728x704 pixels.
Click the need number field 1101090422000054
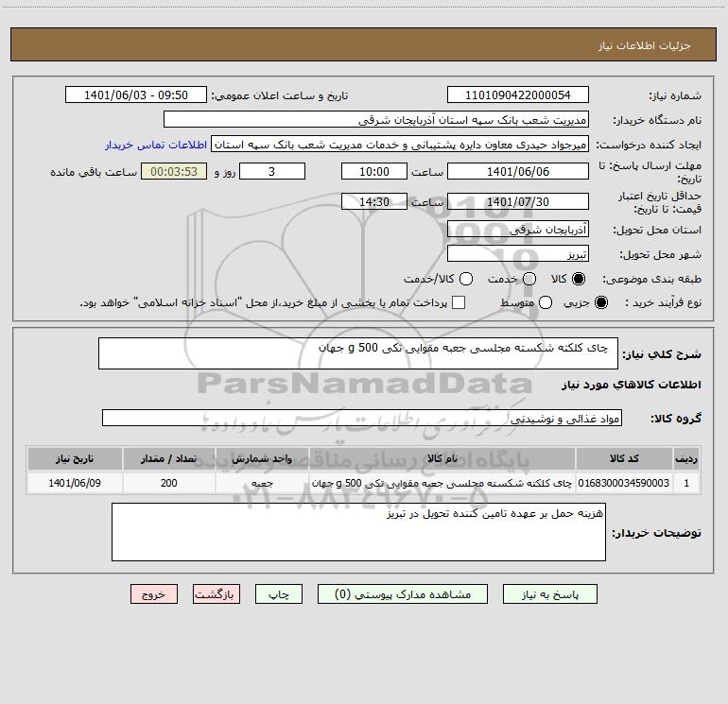tap(518, 94)
